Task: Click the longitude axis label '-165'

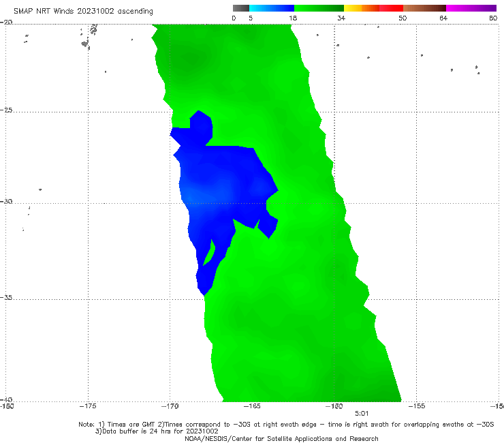Action: (252, 406)
